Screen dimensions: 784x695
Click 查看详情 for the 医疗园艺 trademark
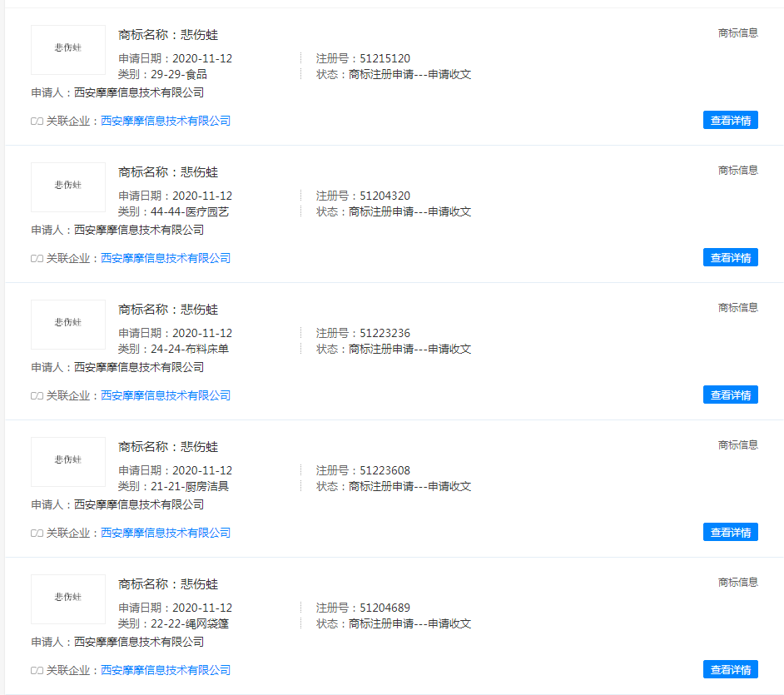pos(730,257)
